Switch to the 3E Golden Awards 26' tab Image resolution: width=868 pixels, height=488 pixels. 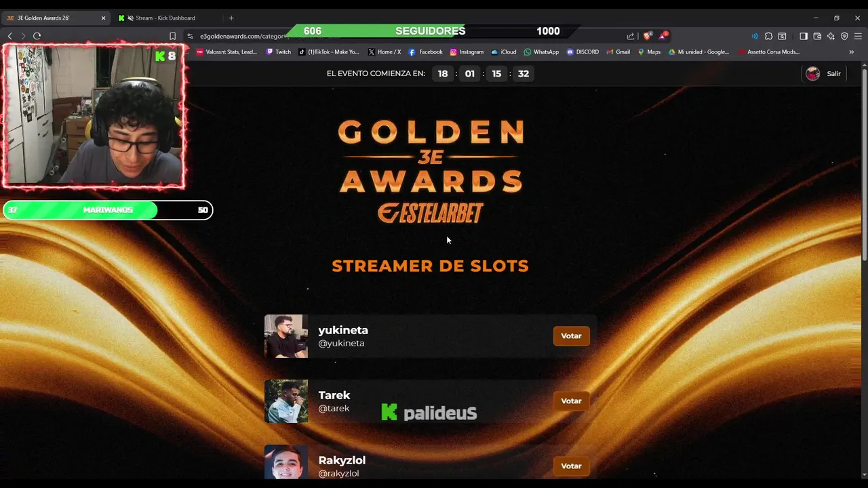(56, 18)
